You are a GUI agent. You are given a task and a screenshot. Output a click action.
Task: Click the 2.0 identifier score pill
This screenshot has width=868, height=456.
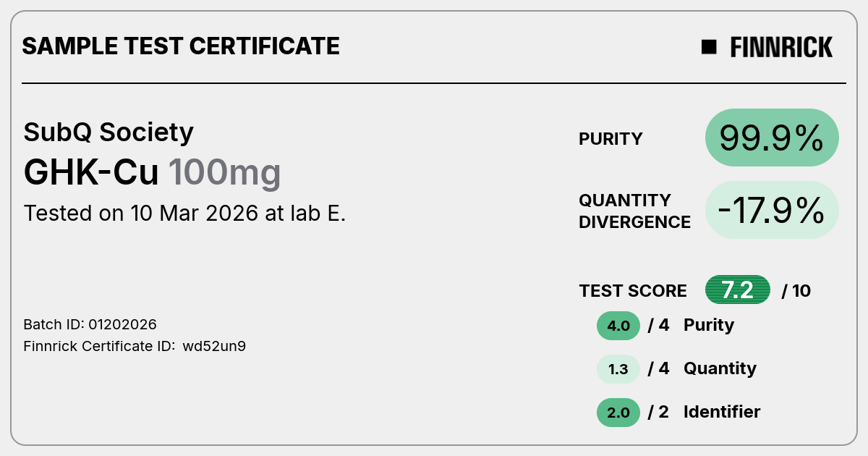pyautogui.click(x=618, y=413)
